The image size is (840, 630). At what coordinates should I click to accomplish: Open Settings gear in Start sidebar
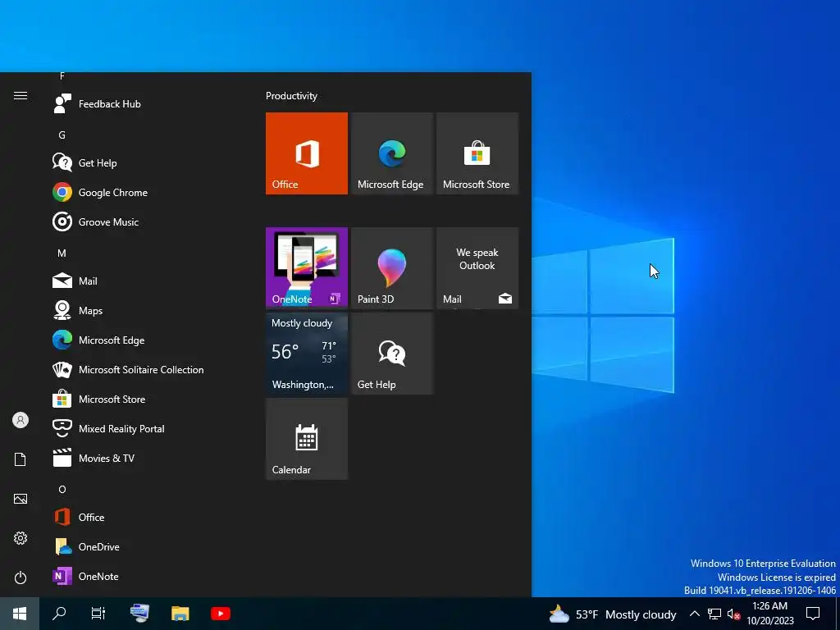coord(21,538)
